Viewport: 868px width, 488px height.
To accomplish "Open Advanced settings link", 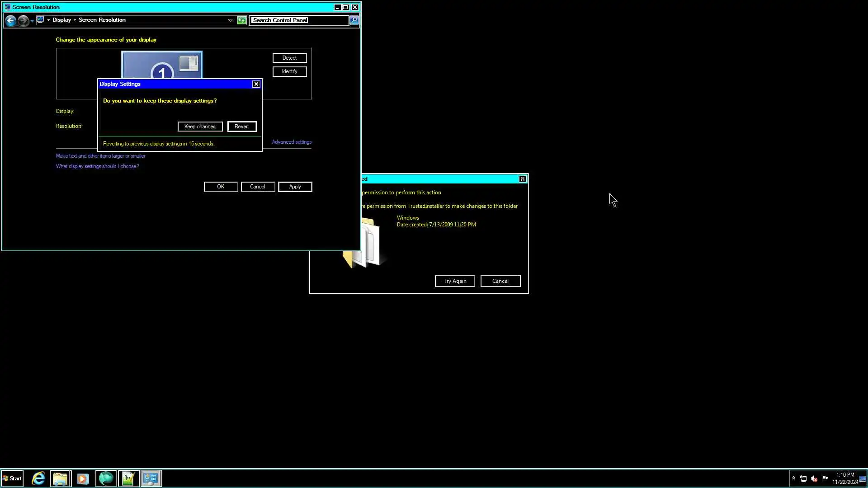I will click(292, 142).
